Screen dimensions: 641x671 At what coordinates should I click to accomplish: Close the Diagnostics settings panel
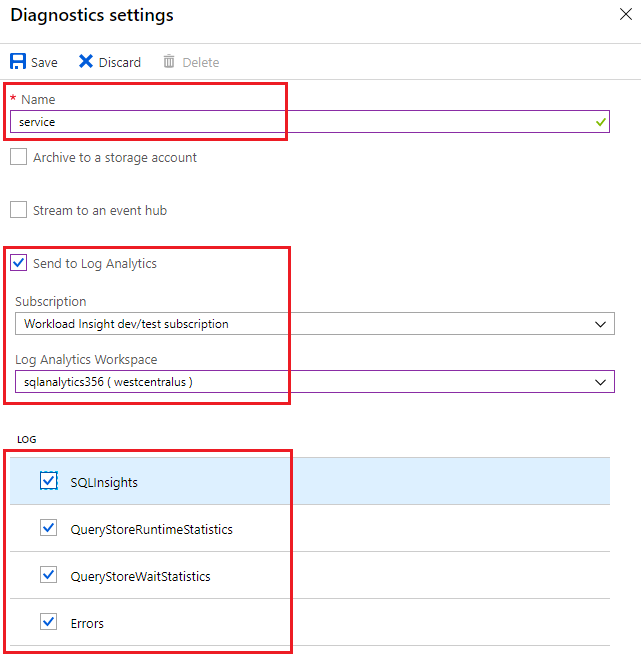[x=626, y=15]
